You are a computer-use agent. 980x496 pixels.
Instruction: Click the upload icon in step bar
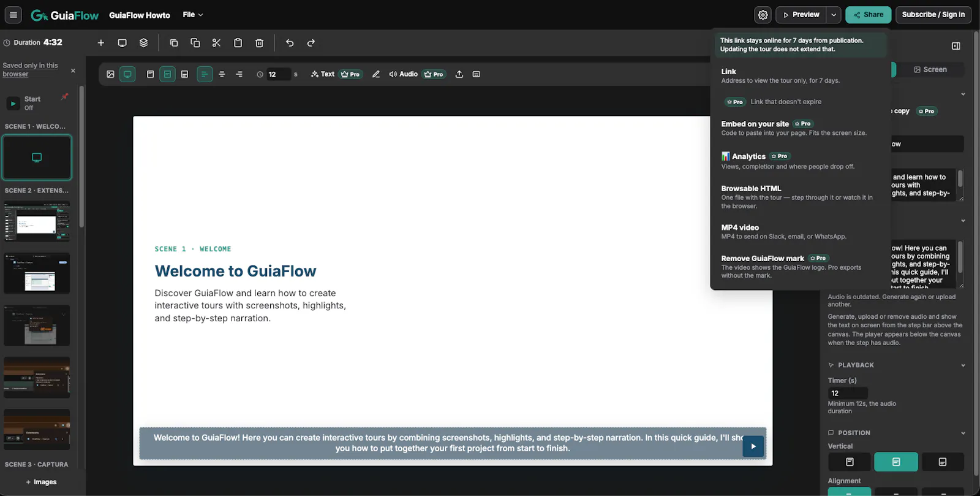(x=459, y=74)
